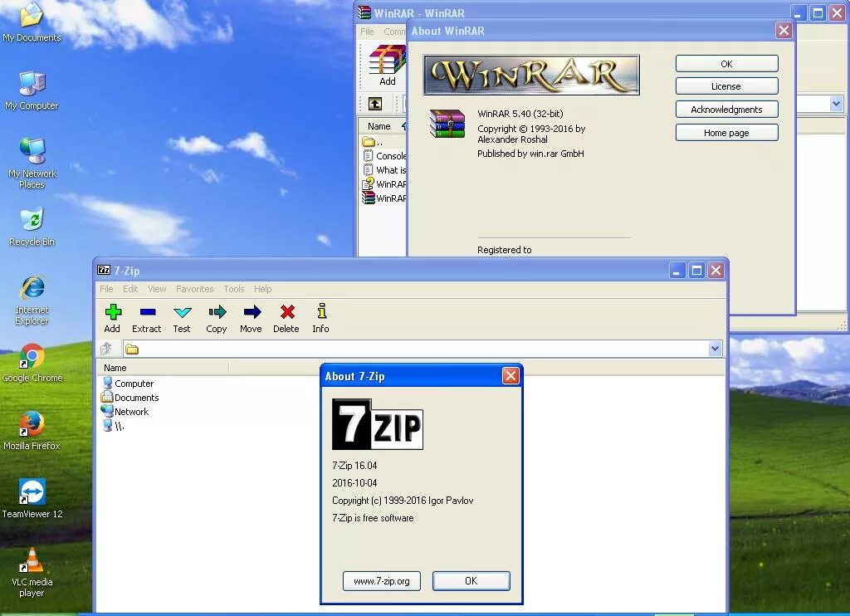Select My Documents desktop icon
The height and width of the screenshot is (616, 850).
click(32, 22)
